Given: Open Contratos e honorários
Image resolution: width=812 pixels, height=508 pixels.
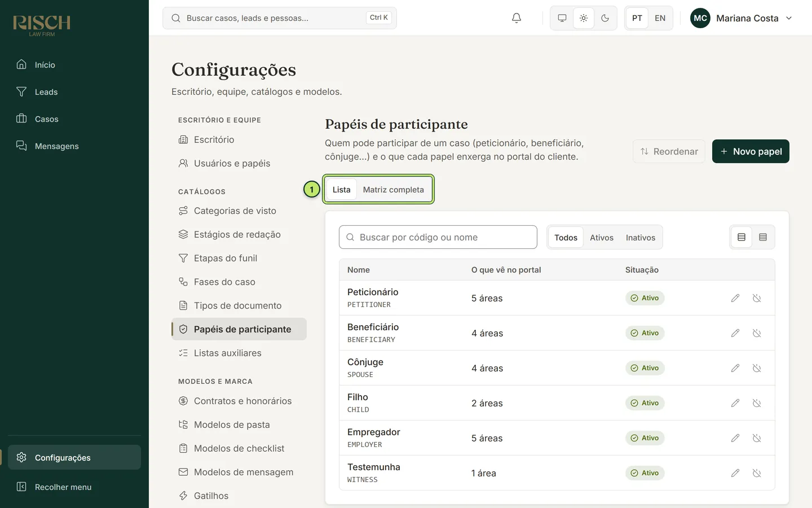Looking at the screenshot, I should (239, 401).
